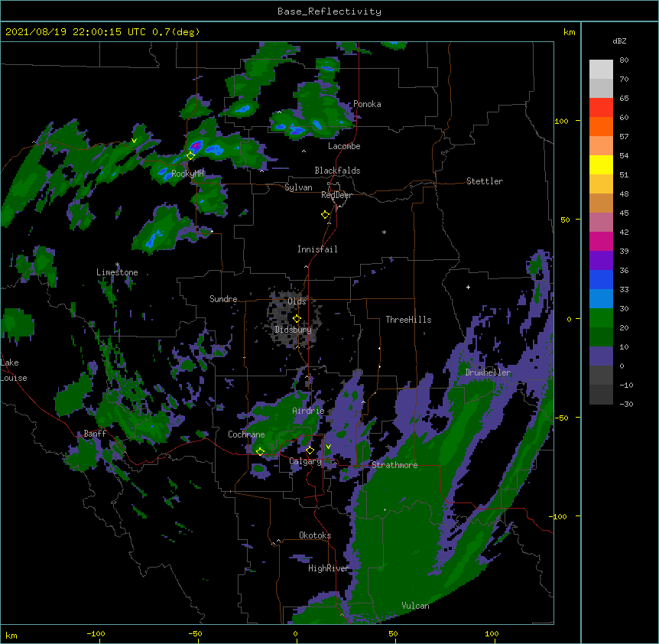Click the Stettler label
This screenshot has width=659, height=644.
485,181
